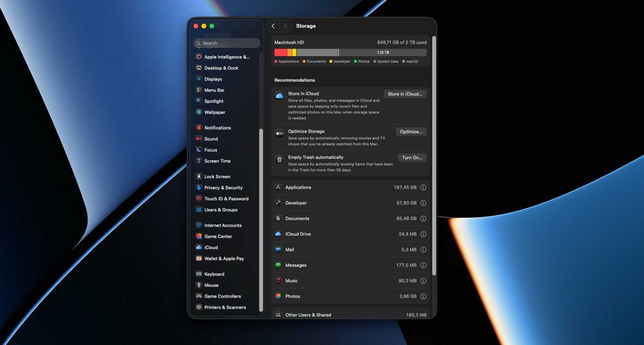Click the red Applications segment of storage bar
This screenshot has width=644, height=345.
point(281,53)
